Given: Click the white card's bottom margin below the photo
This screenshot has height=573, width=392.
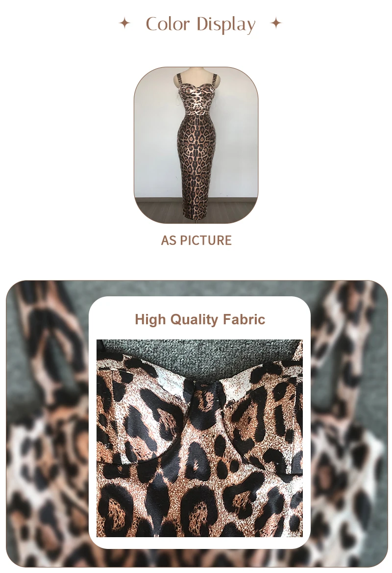Looking at the screenshot, I should [x=199, y=543].
